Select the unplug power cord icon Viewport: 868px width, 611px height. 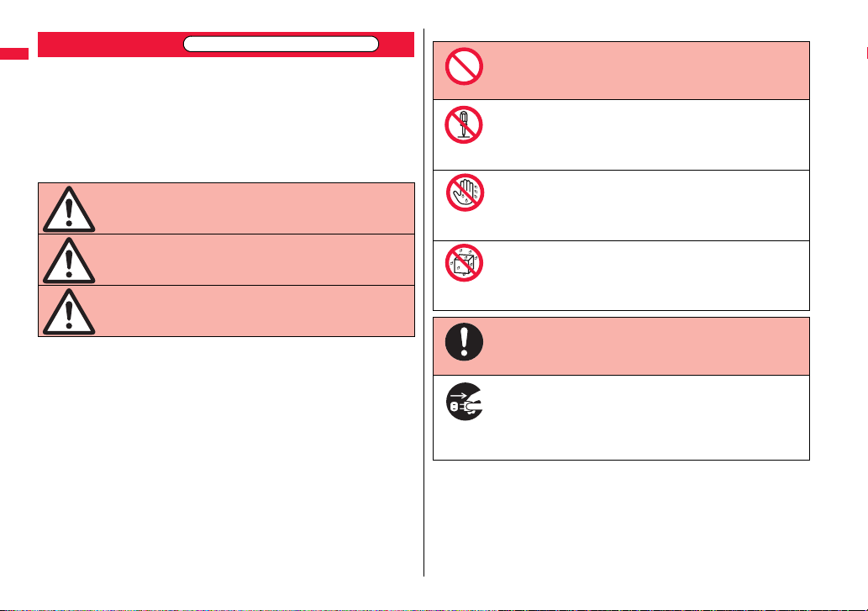pyautogui.click(x=465, y=401)
